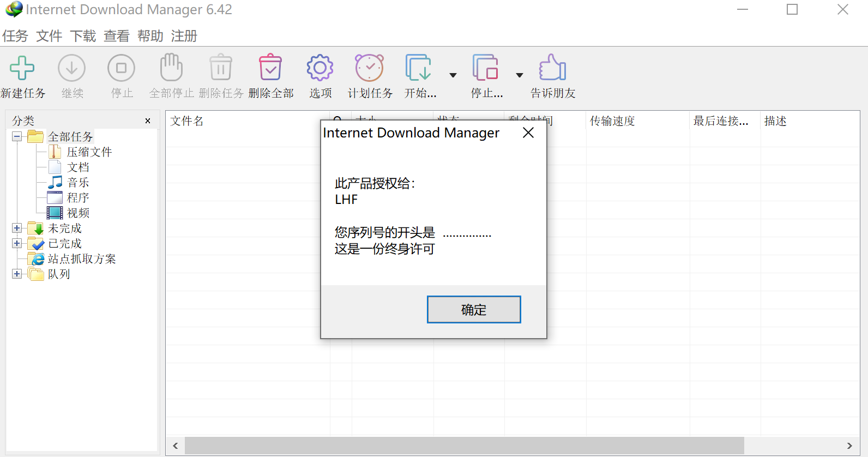
Task: Collapse the 全部任务 tree node
Action: click(x=17, y=136)
